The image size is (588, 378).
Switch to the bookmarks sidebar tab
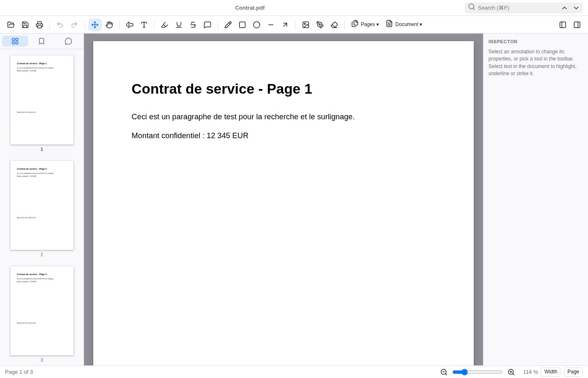pyautogui.click(x=42, y=41)
